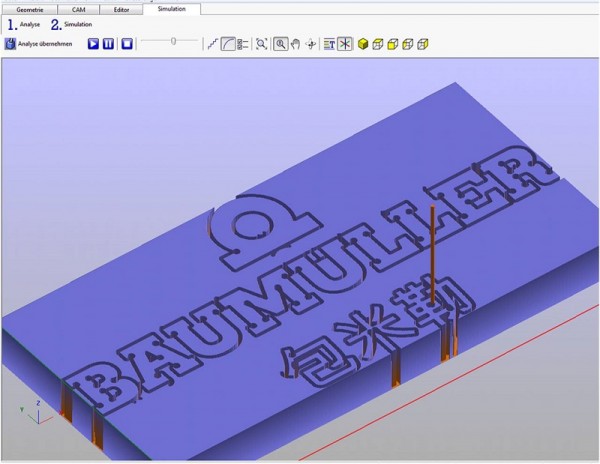
Task: Click the simulation speed slider handle
Action: [173, 41]
